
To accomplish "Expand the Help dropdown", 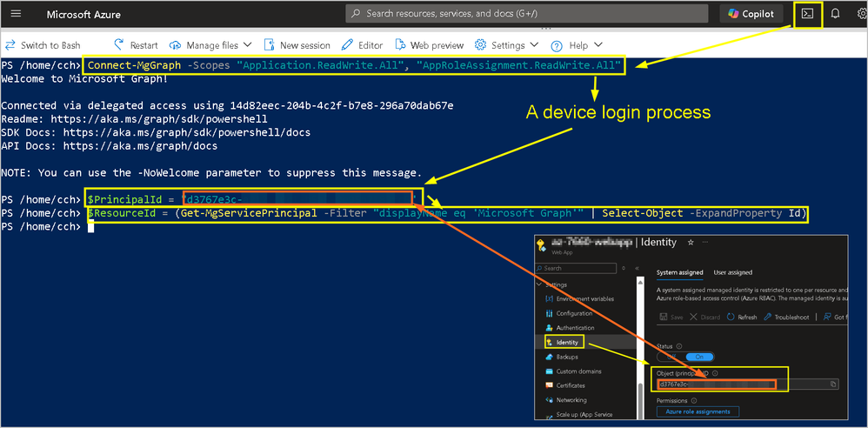I will pyautogui.click(x=577, y=45).
